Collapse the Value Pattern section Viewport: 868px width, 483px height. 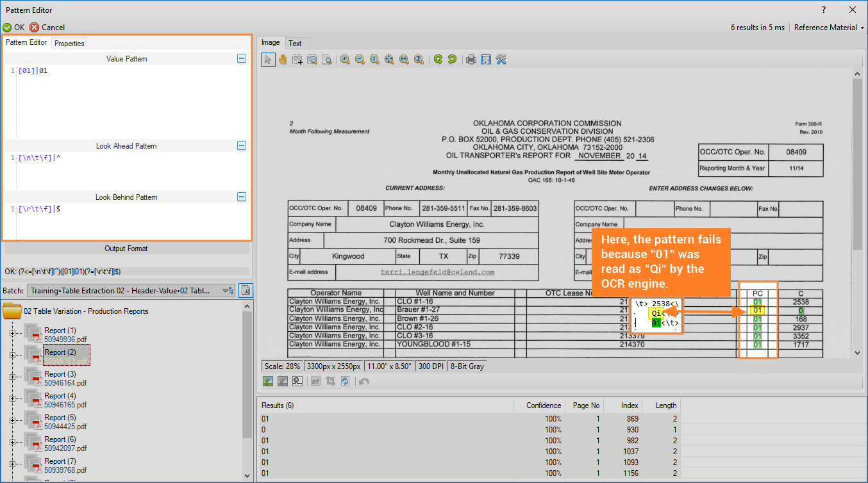pos(242,58)
